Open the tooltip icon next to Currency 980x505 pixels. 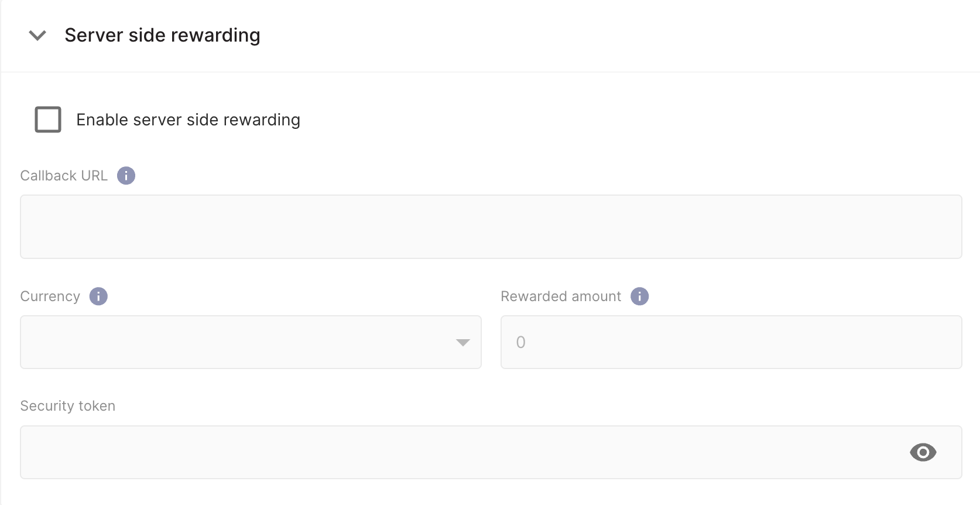point(98,296)
